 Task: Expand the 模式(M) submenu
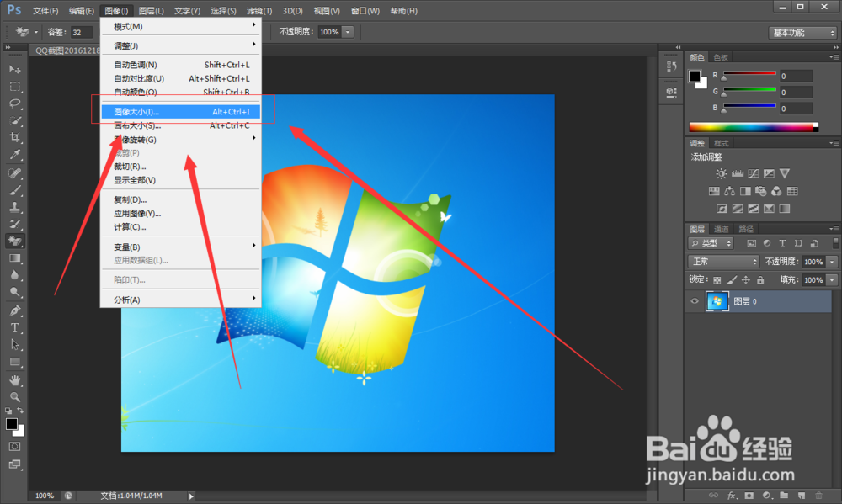point(181,26)
